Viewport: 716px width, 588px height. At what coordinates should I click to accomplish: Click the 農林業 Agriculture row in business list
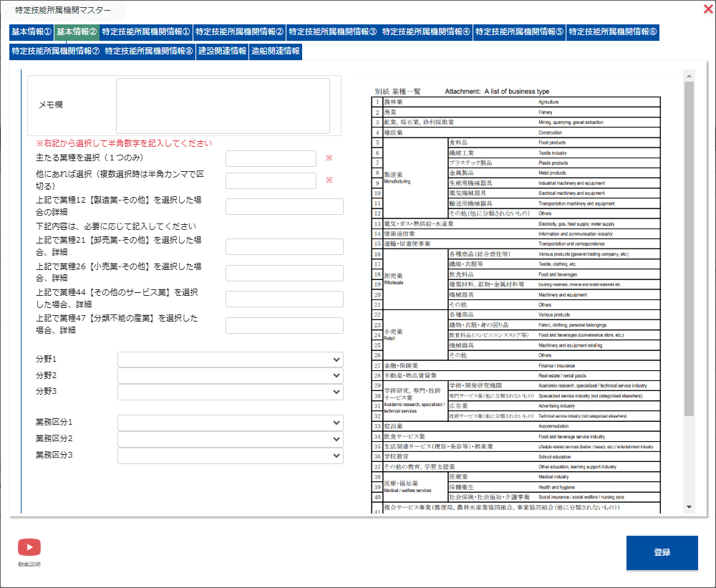516,102
